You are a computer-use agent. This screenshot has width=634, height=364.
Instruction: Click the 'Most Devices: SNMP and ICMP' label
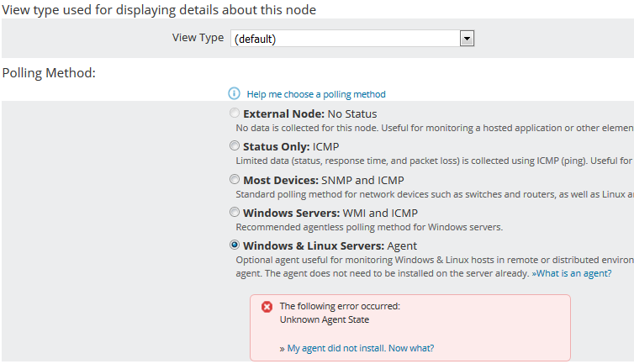(323, 179)
